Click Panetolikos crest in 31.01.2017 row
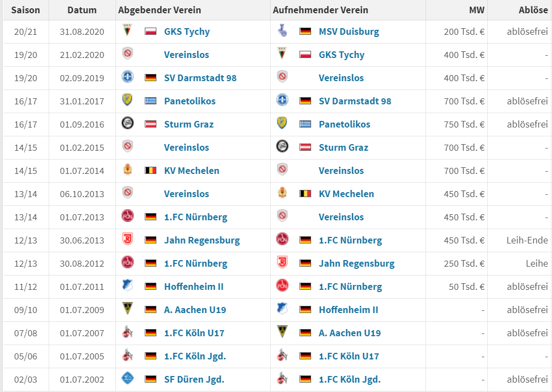 coord(128,100)
